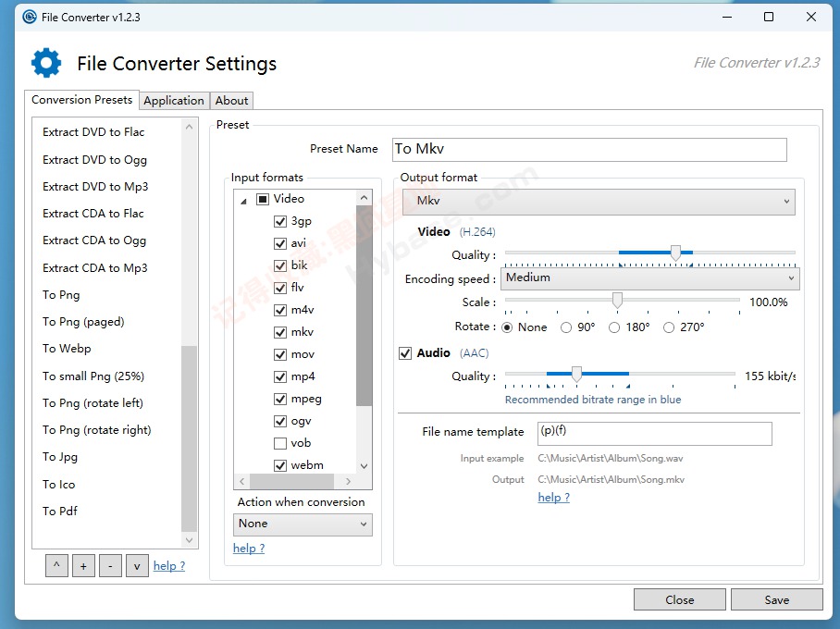This screenshot has height=629, width=840.
Task: Uncheck the bik input format
Action: 280,265
